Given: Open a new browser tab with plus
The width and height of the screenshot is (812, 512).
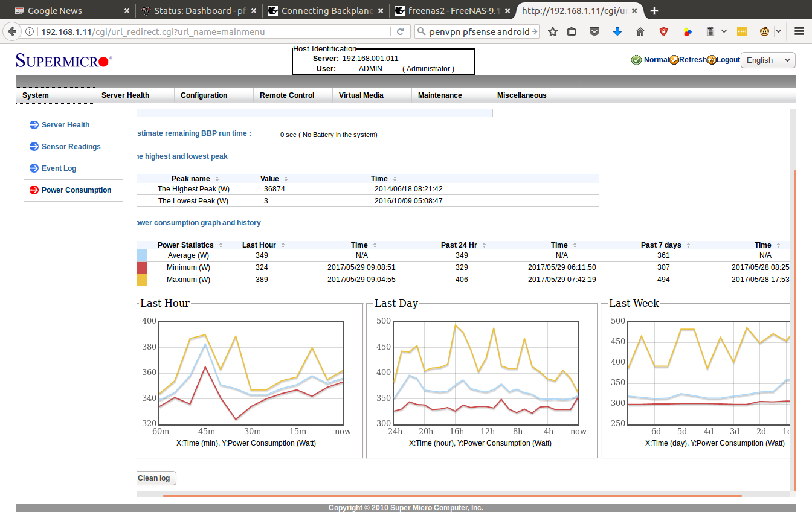Looking at the screenshot, I should (654, 11).
